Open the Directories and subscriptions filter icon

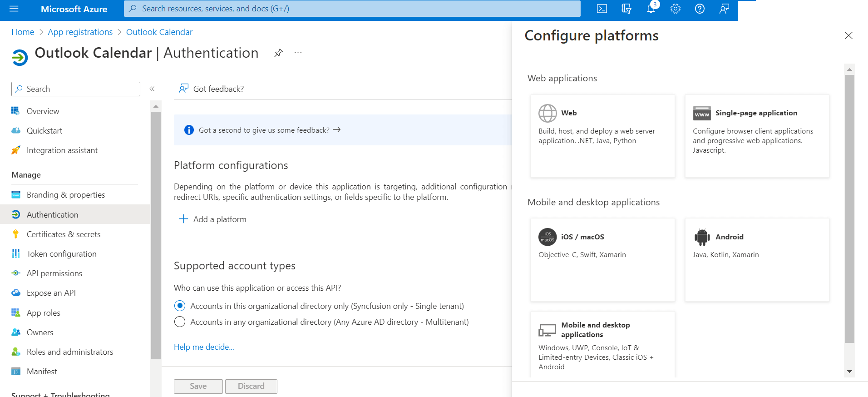[x=626, y=9]
